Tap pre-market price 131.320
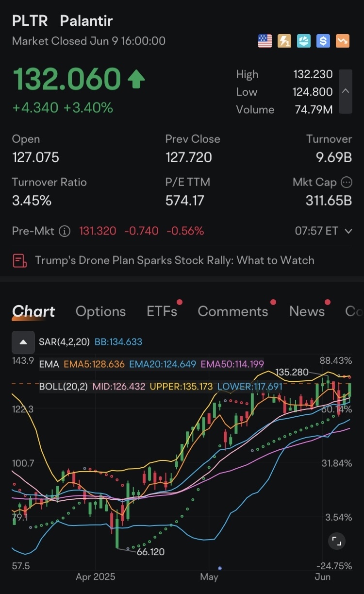Viewport: 364px width, 594px height. tap(98, 231)
